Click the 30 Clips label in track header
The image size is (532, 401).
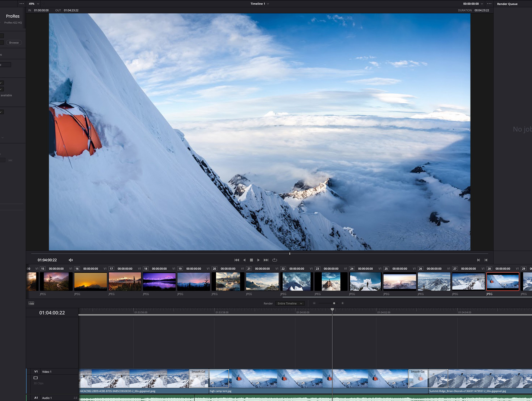tap(39, 384)
